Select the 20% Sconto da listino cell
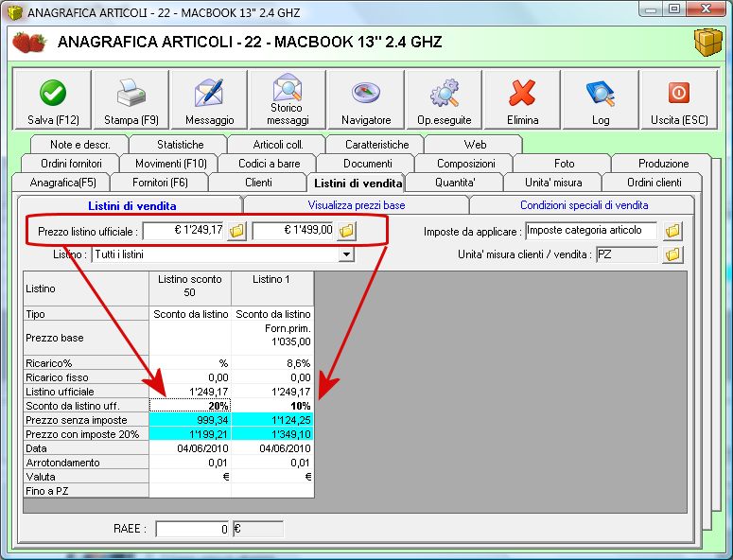The image size is (733, 560). [190, 406]
